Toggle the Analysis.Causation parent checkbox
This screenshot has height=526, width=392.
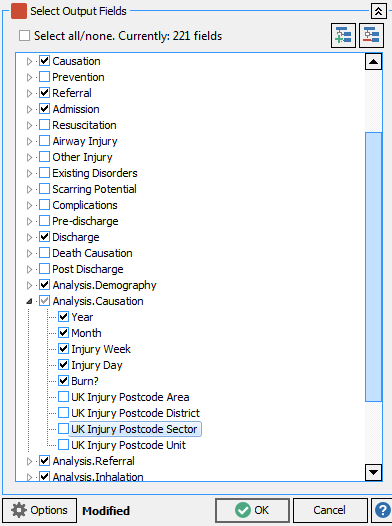[x=45, y=301]
